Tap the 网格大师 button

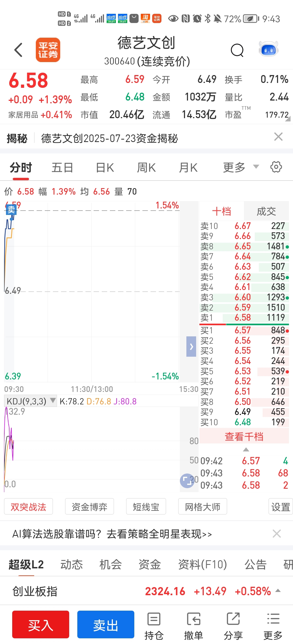tap(203, 507)
